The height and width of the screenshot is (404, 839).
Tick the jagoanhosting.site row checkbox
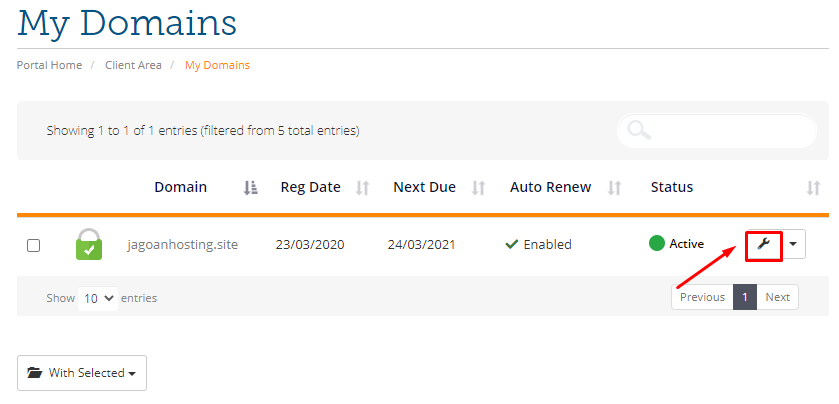point(33,246)
